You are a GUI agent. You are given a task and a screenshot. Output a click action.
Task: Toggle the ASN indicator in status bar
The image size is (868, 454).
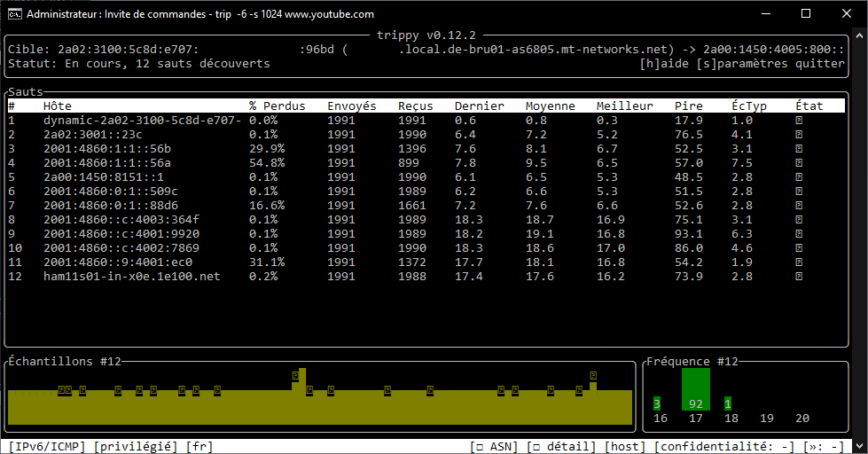[494, 446]
